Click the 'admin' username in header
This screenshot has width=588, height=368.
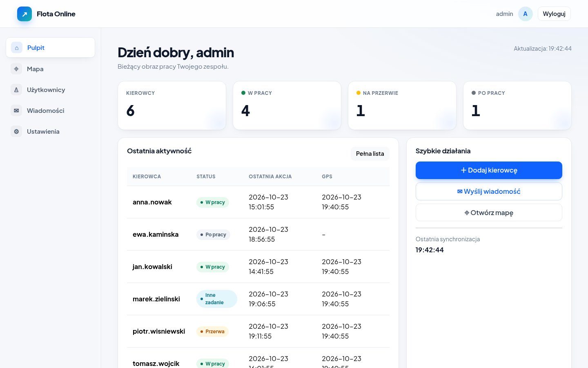(504, 14)
